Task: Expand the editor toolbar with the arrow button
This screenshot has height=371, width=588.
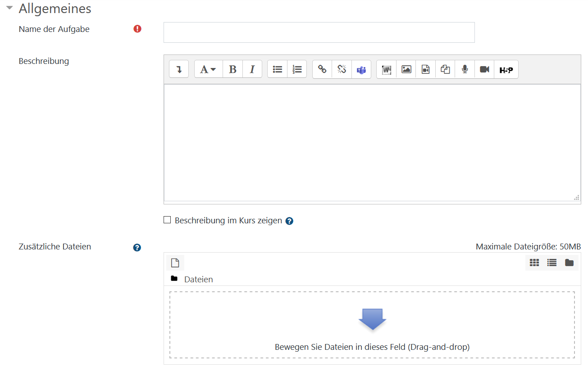Action: pos(179,69)
